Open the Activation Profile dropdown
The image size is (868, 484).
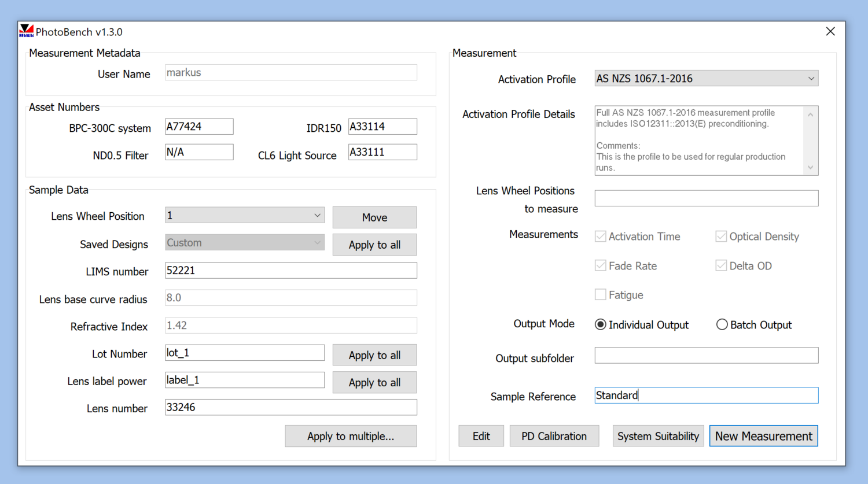706,79
